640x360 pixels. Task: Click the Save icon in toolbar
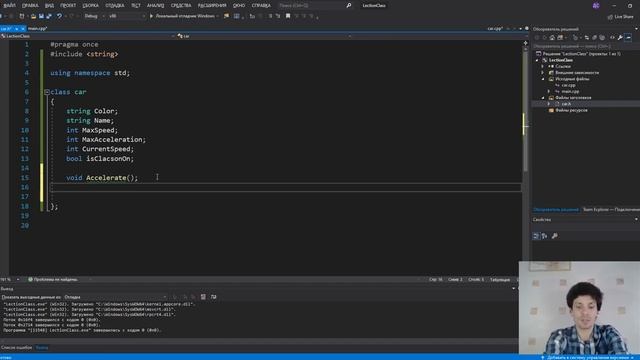tap(41, 16)
